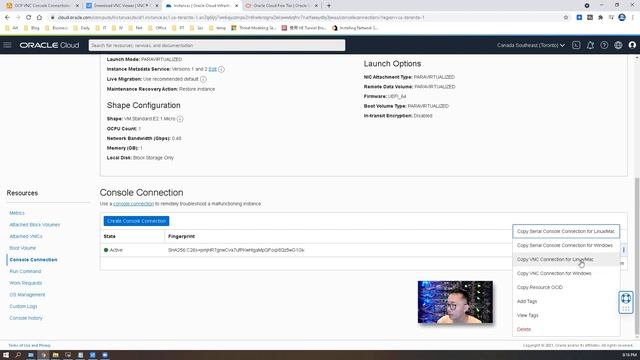Click the info icon beside the Shape value
Viewport: 640px width, 360px height.
pos(180,119)
